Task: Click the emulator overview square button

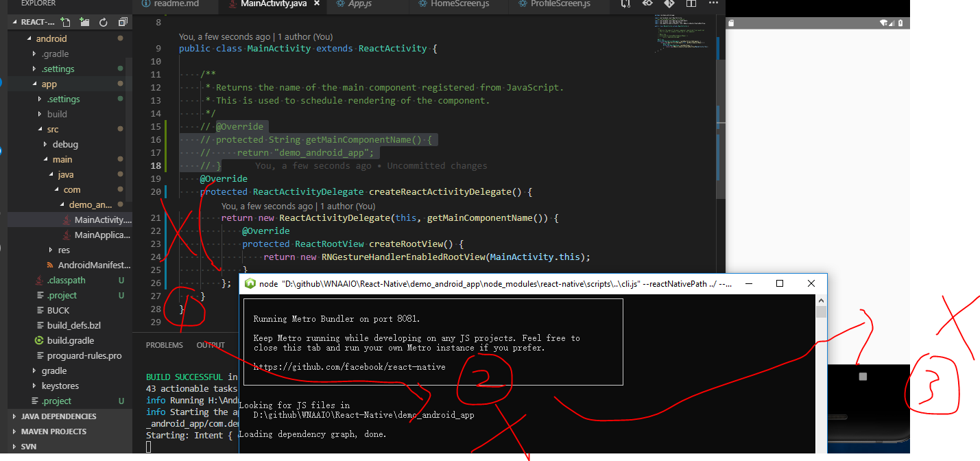Action: pyautogui.click(x=863, y=377)
